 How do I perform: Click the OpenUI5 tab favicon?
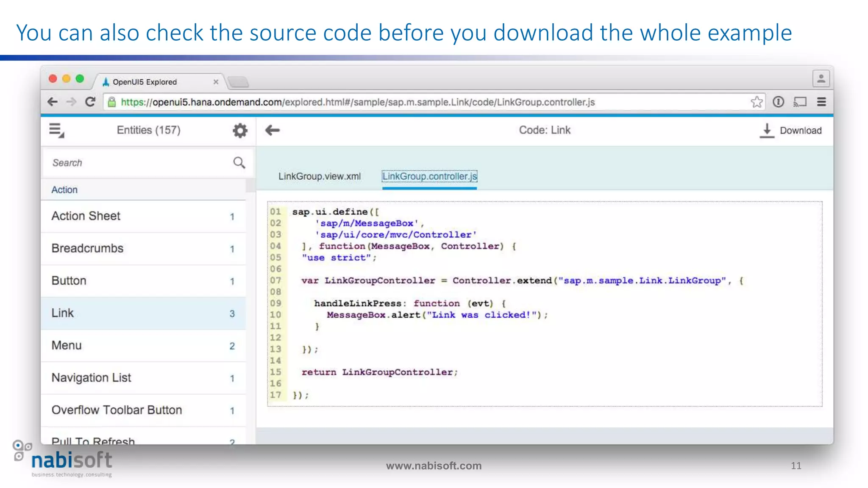coord(106,82)
